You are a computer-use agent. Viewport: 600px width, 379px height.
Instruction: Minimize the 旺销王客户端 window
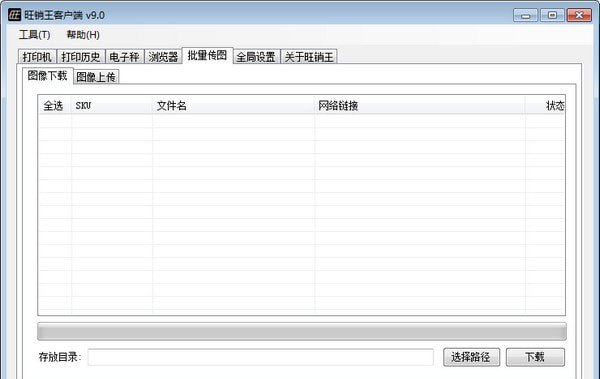coord(526,15)
